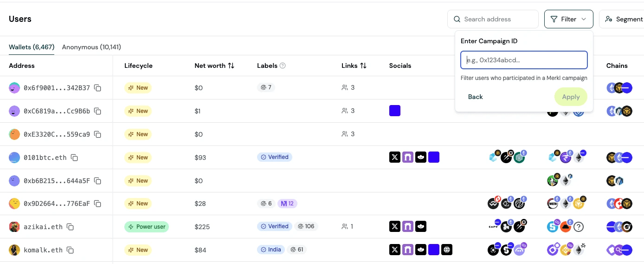Sort by Links column arrows
Image resolution: width=644 pixels, height=264 pixels.
tap(363, 66)
